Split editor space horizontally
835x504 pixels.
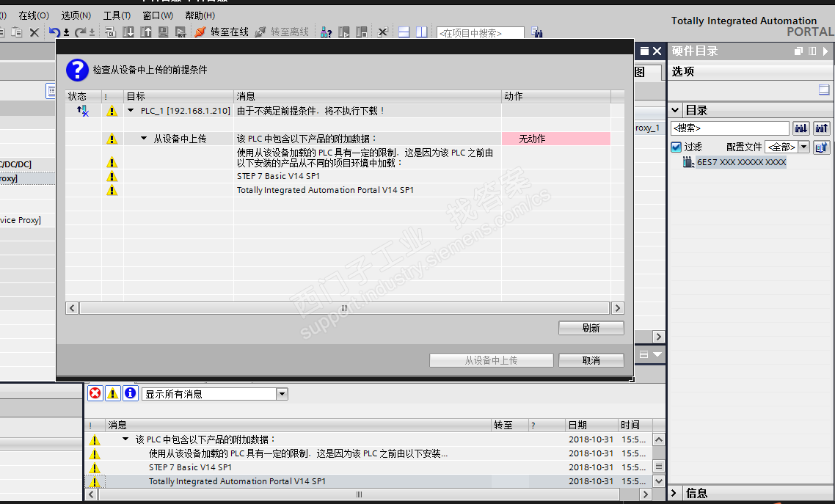point(404,32)
